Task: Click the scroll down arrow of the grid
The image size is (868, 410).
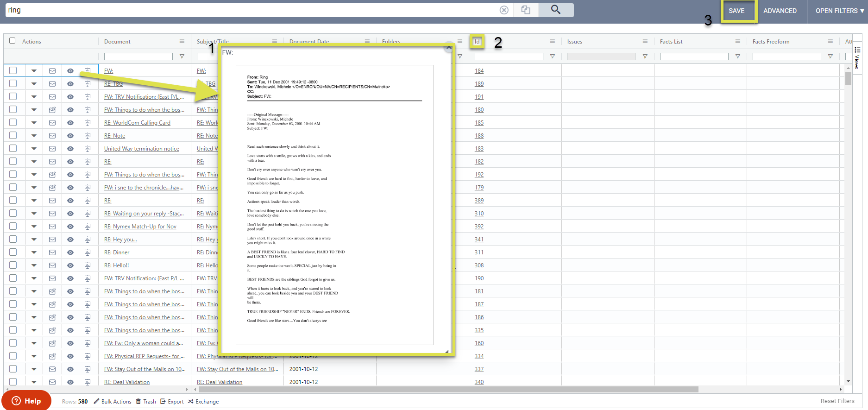Action: pyautogui.click(x=848, y=381)
